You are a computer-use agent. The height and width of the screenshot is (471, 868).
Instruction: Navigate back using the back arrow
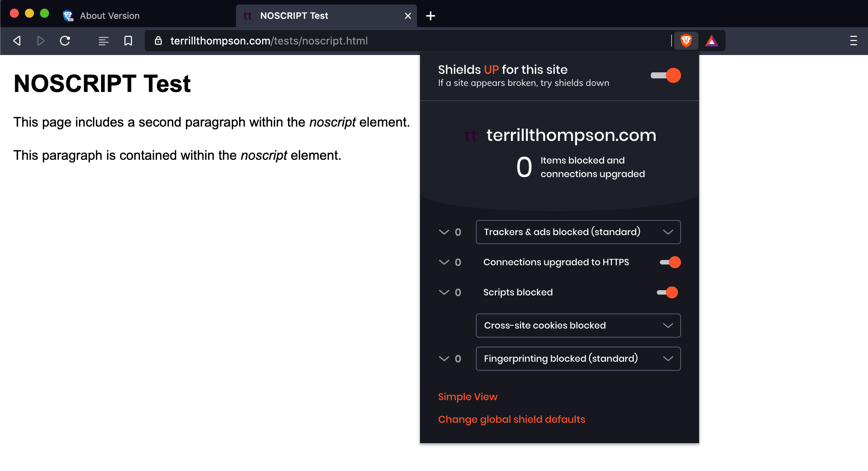[x=17, y=40]
